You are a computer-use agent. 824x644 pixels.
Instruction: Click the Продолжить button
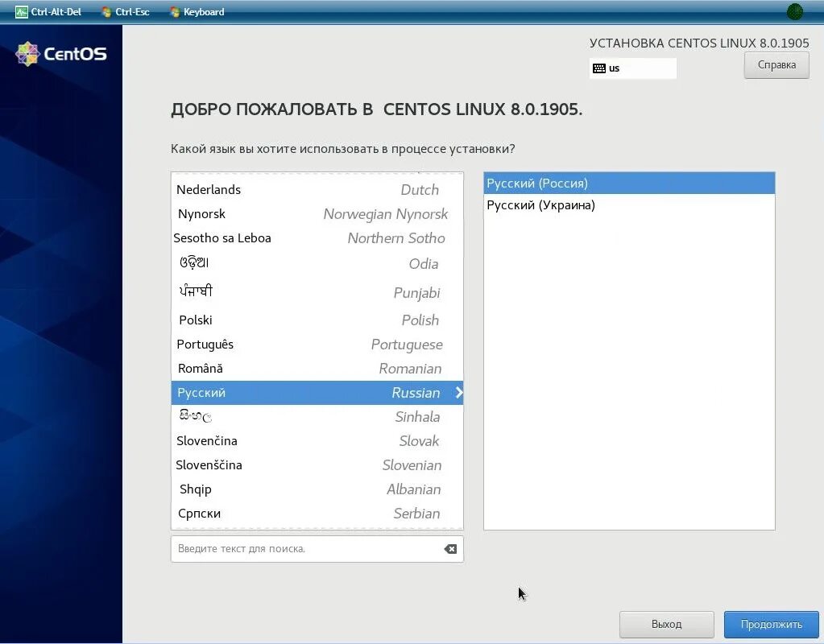point(771,624)
